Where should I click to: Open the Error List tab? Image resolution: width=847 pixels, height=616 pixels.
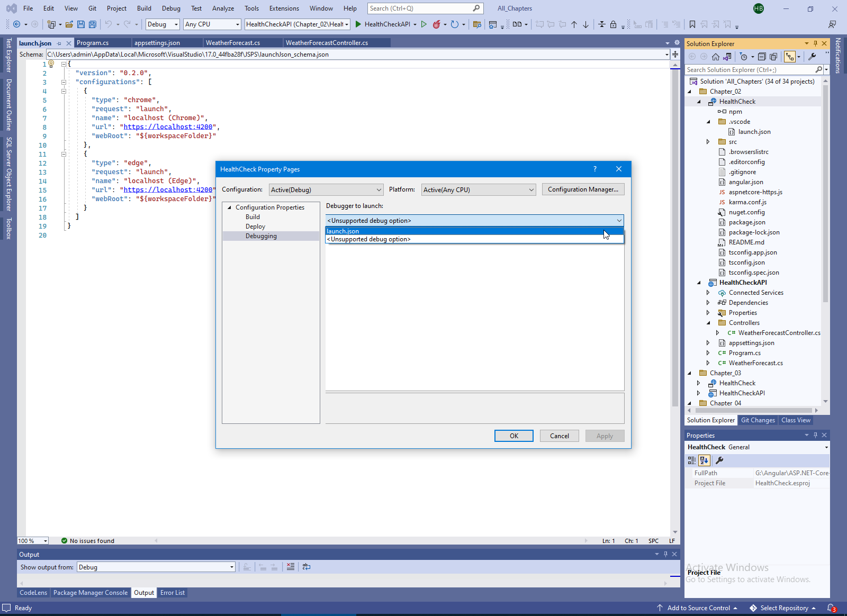(173, 593)
